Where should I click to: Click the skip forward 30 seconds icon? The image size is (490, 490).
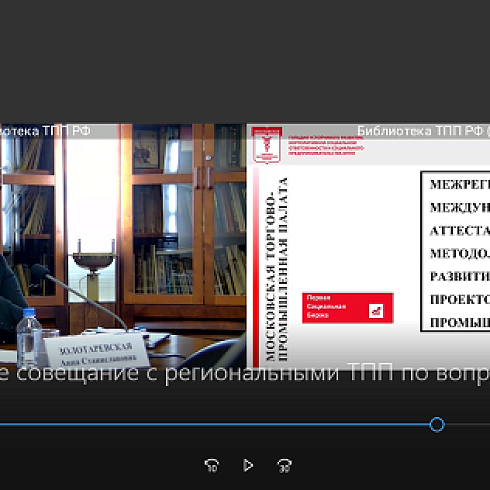click(284, 465)
